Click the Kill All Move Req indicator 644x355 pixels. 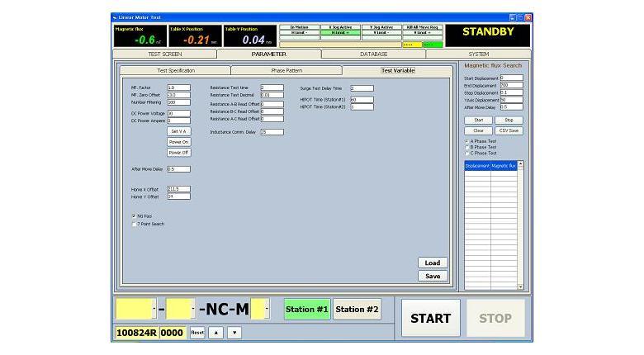[422, 27]
